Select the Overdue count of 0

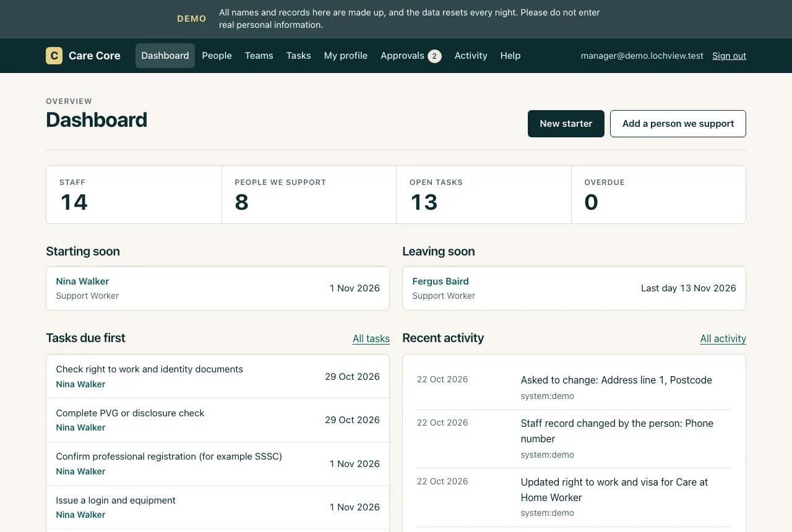tap(592, 202)
